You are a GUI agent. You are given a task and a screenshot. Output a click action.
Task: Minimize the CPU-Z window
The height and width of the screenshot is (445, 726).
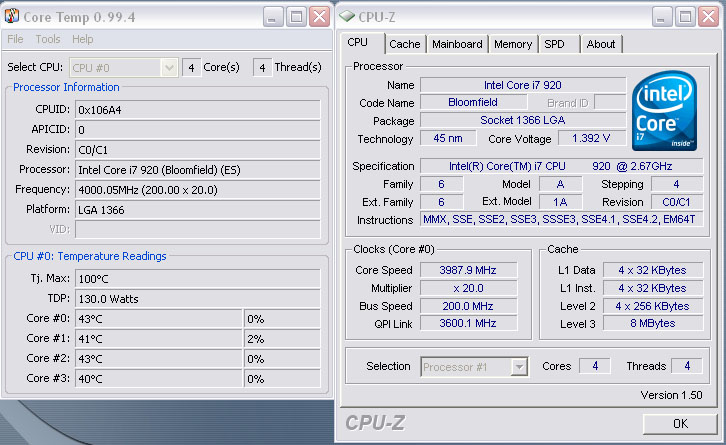[x=662, y=17]
